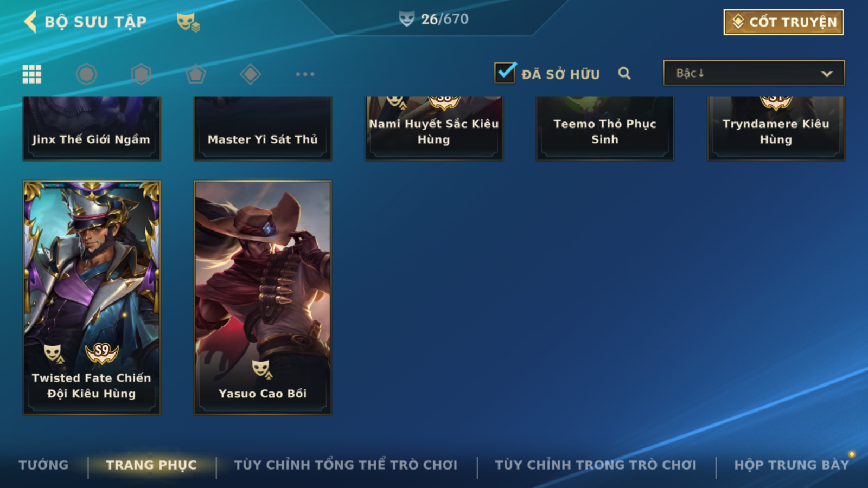Screen dimensions: 868x488
Task: Select Yasuo Cao Bồi skin card
Action: point(263,298)
